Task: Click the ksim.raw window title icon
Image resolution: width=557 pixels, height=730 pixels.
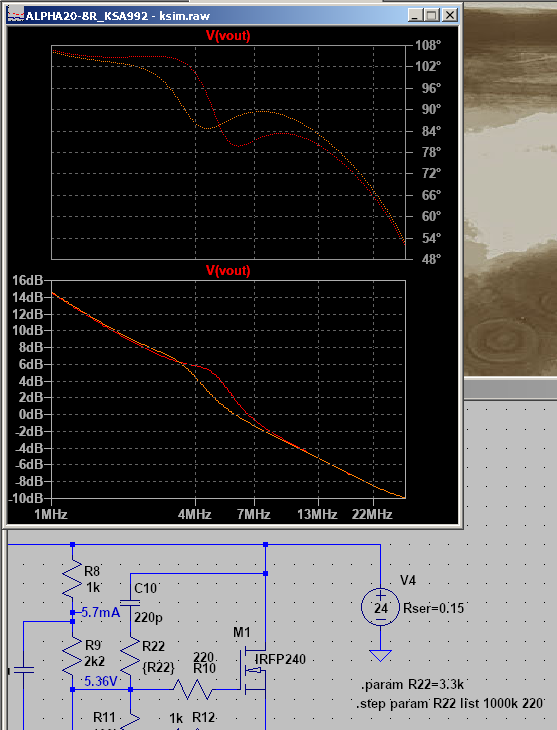Action: tap(16, 15)
